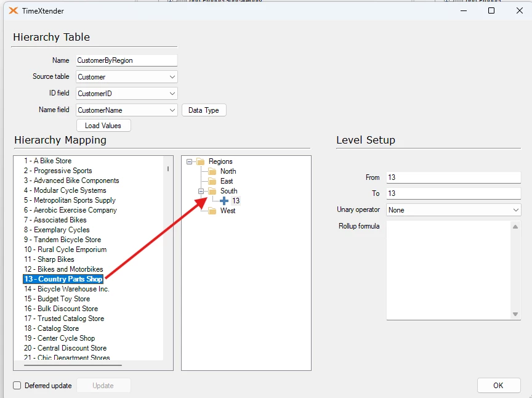Click the North folder icon
This screenshot has width=532, height=398.
212,171
